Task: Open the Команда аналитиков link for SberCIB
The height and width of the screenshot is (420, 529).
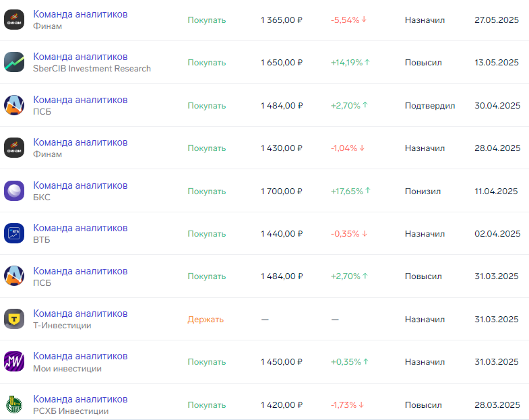Action: [80, 57]
